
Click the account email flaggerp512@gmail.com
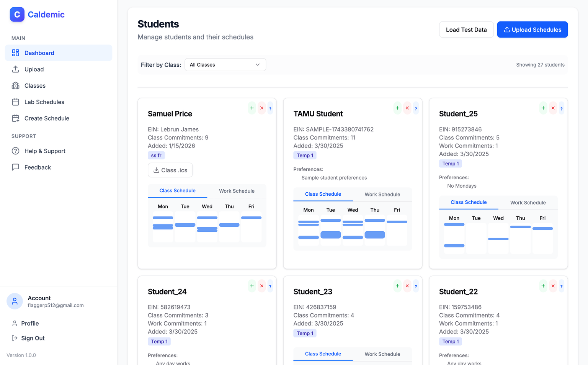pos(56,305)
